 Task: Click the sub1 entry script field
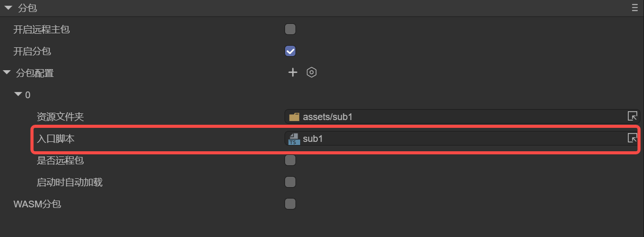pyautogui.click(x=458, y=138)
